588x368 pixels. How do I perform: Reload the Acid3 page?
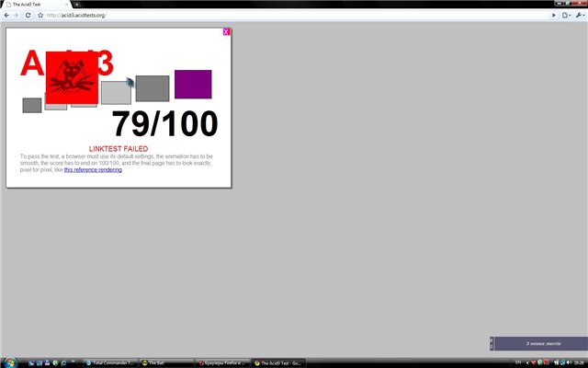28,16
